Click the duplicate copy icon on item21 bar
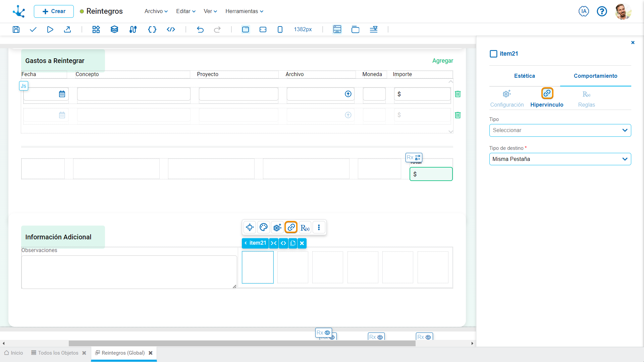The image size is (644, 362). [x=293, y=243]
